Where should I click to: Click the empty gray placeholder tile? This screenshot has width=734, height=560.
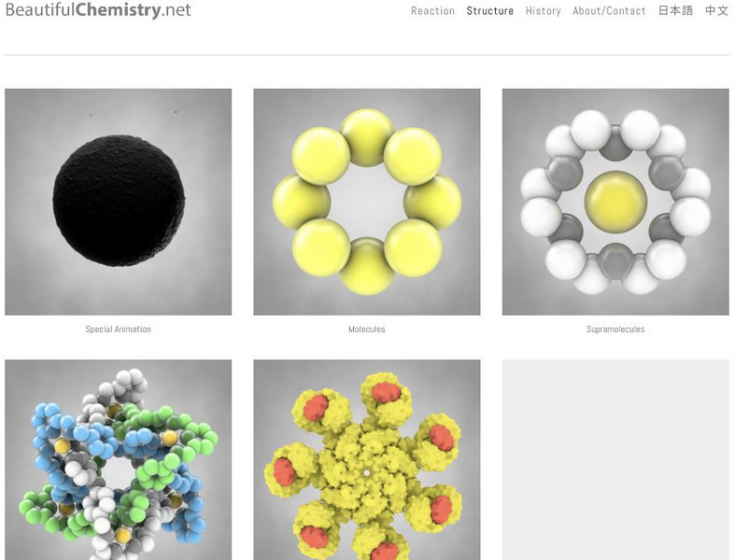pos(615,460)
